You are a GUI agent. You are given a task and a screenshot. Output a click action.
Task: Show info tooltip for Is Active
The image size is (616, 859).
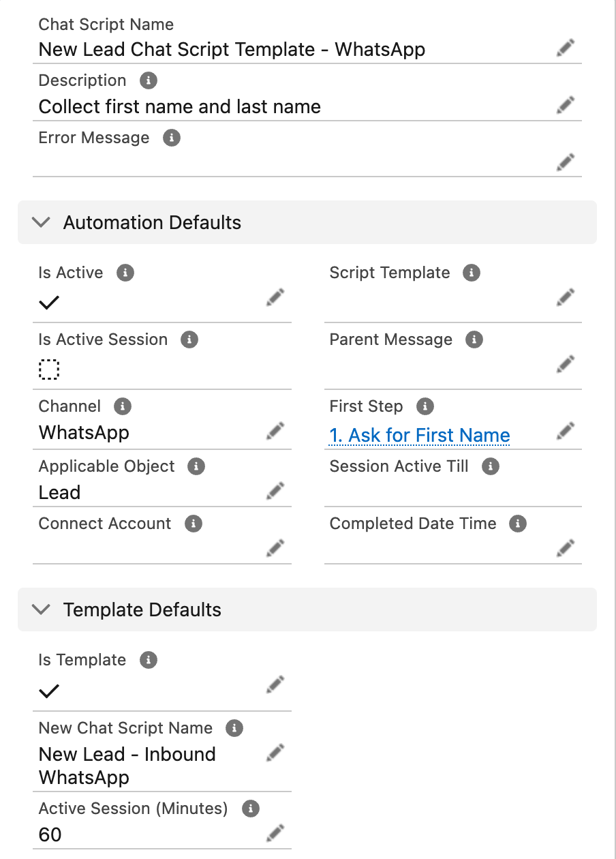[x=125, y=273]
